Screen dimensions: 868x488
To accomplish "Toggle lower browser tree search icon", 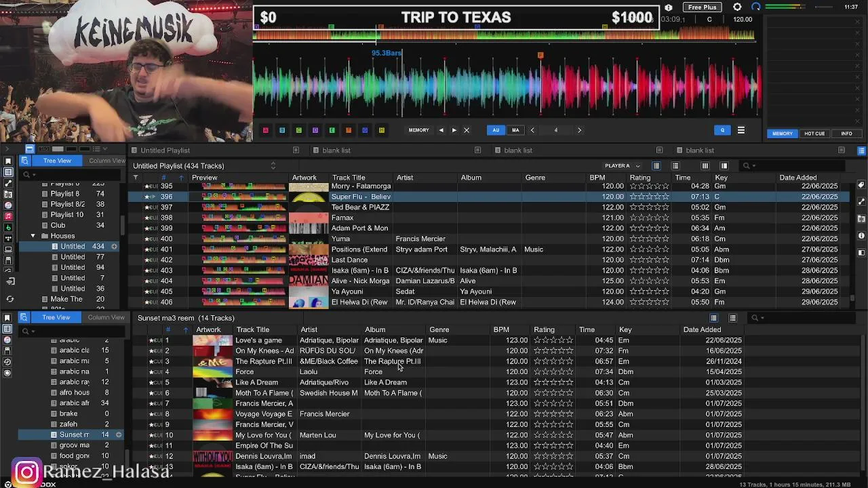I will [x=23, y=317].
